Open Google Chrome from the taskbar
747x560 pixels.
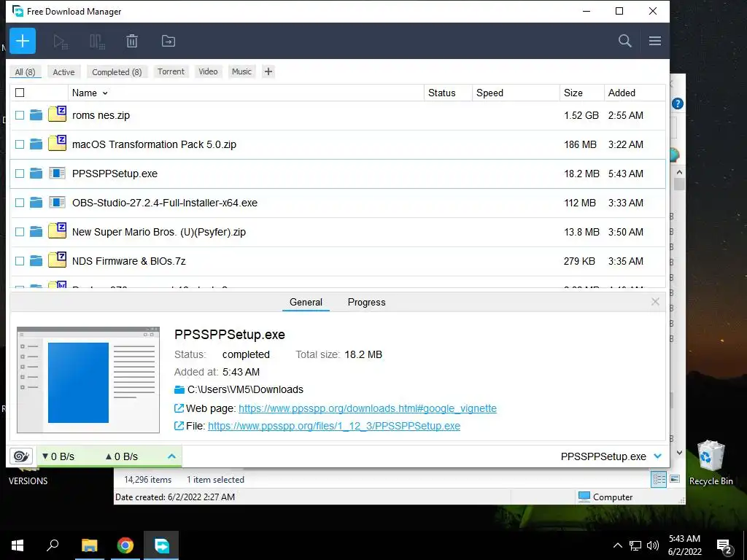tap(125, 545)
